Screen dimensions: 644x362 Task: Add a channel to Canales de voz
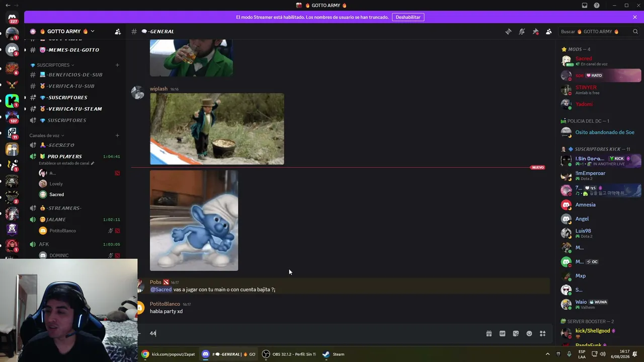point(117,135)
